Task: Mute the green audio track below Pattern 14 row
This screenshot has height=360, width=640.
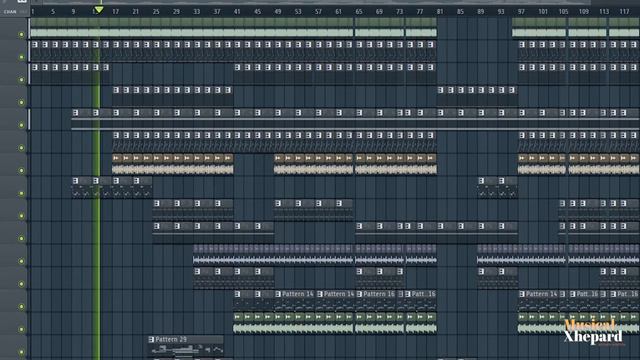Action: [22, 329]
